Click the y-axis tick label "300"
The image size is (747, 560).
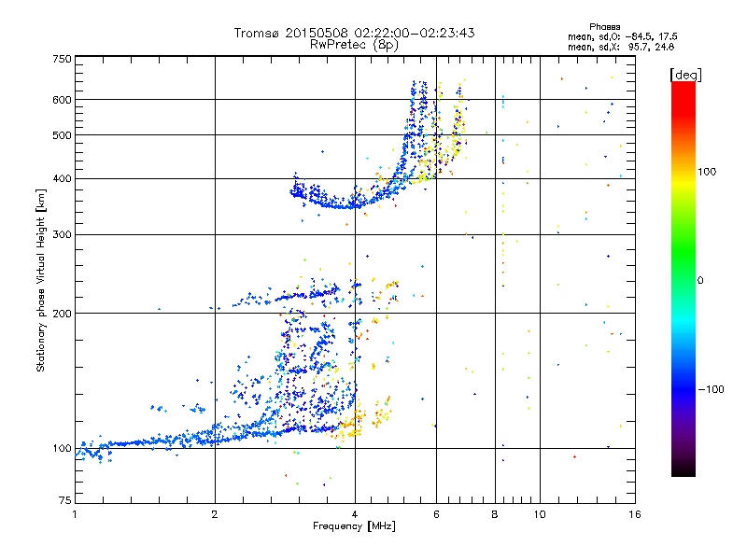63,234
